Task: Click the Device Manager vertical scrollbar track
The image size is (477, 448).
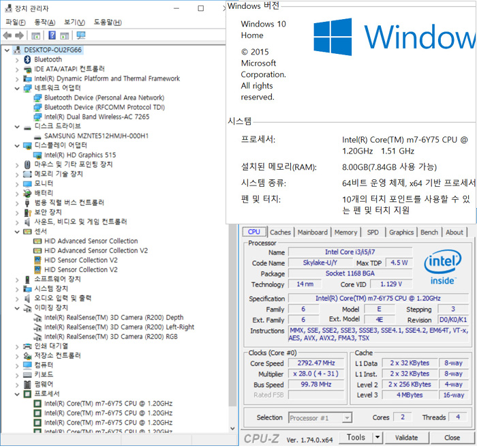Action: pyautogui.click(x=233, y=416)
